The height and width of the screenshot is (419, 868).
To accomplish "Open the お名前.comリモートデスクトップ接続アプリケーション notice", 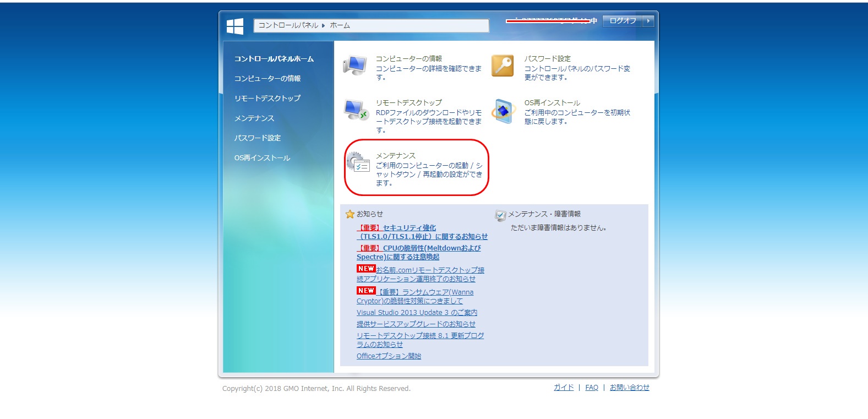I will point(421,275).
